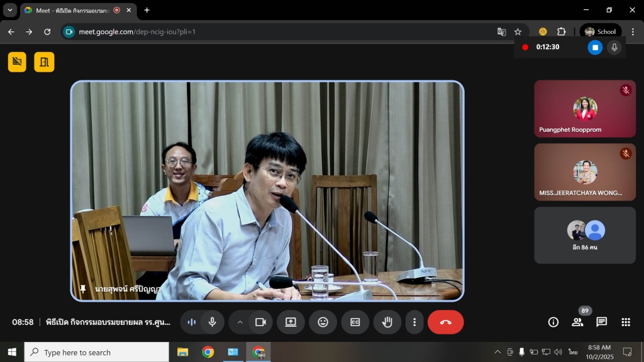Select the Meet browser tab
This screenshot has height=362, width=644.
point(69,11)
